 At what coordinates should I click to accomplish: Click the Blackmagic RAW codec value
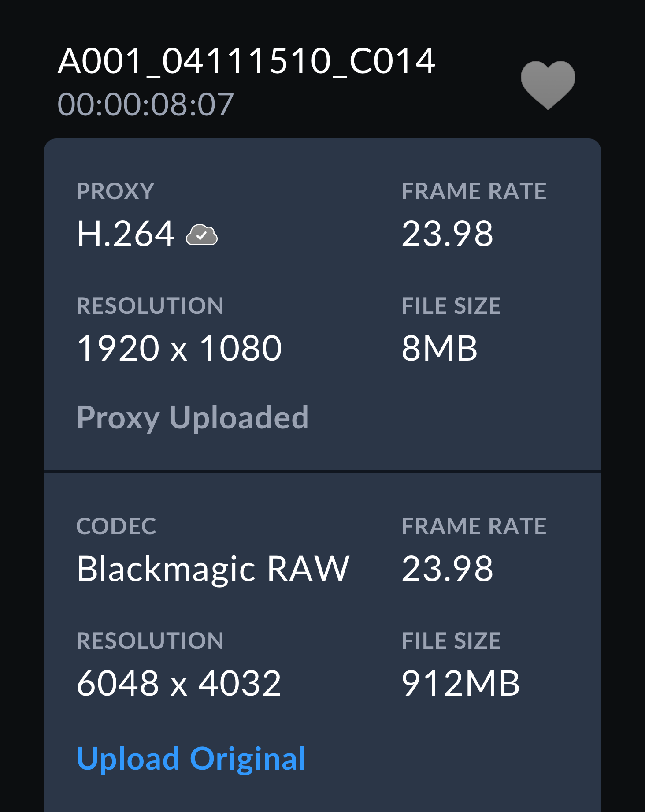[x=213, y=569]
